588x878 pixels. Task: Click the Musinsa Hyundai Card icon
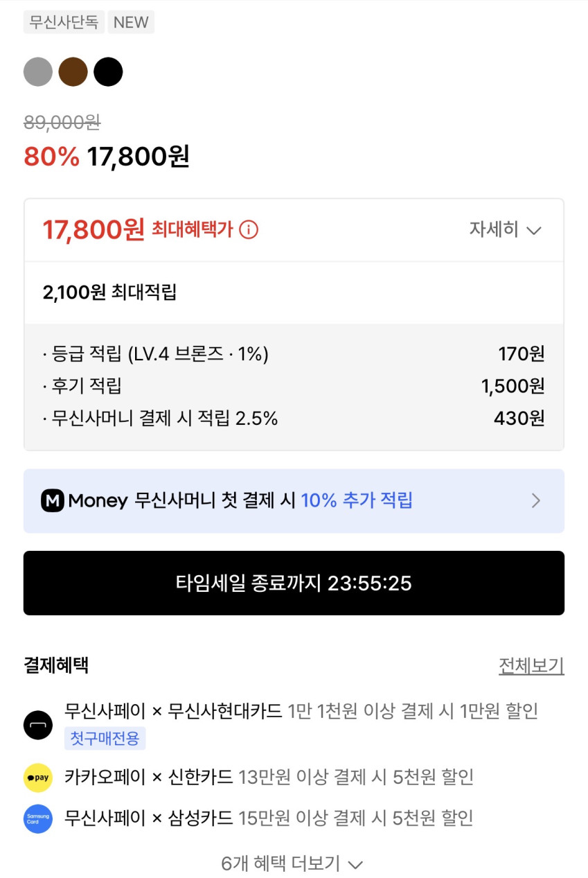(x=38, y=726)
